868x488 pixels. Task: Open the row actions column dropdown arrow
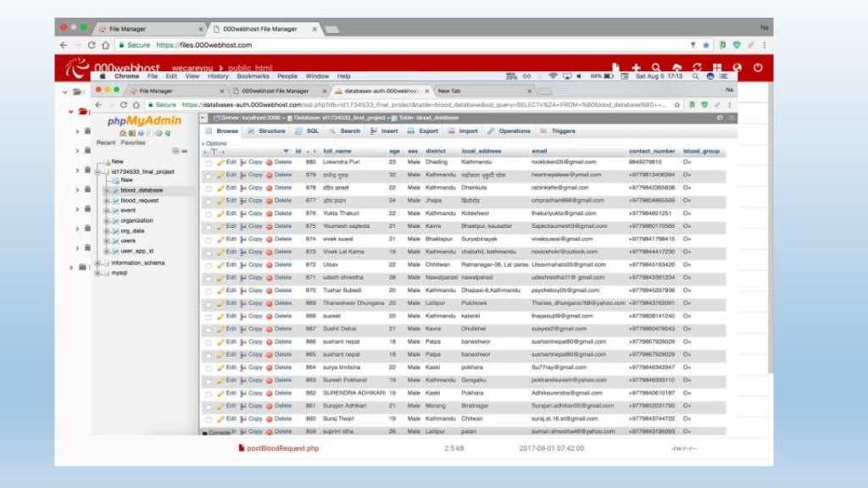tap(287, 152)
